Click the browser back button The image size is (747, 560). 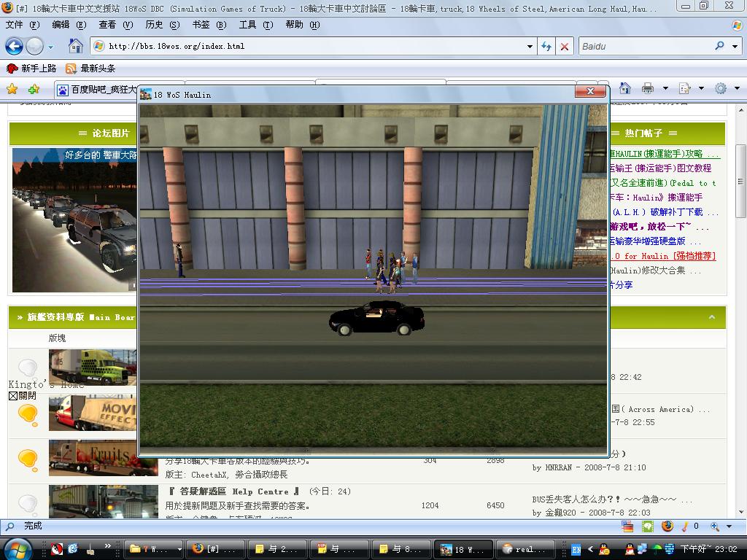(14, 46)
